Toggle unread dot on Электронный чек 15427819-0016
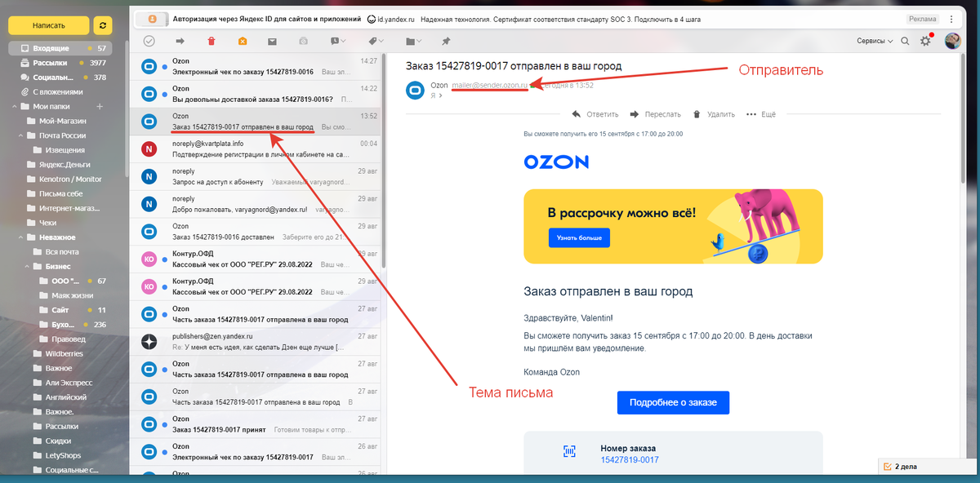The width and height of the screenshot is (980, 483). click(166, 66)
